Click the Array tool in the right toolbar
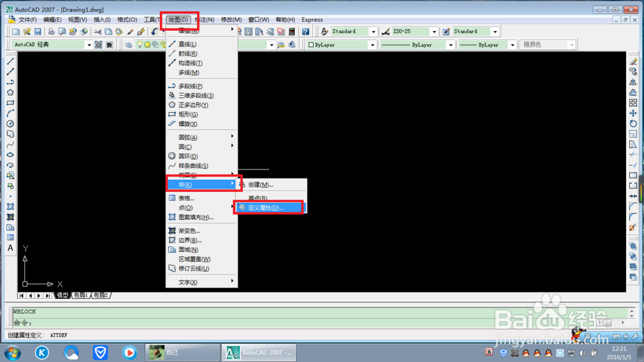This screenshot has width=644, height=362. coord(633,102)
